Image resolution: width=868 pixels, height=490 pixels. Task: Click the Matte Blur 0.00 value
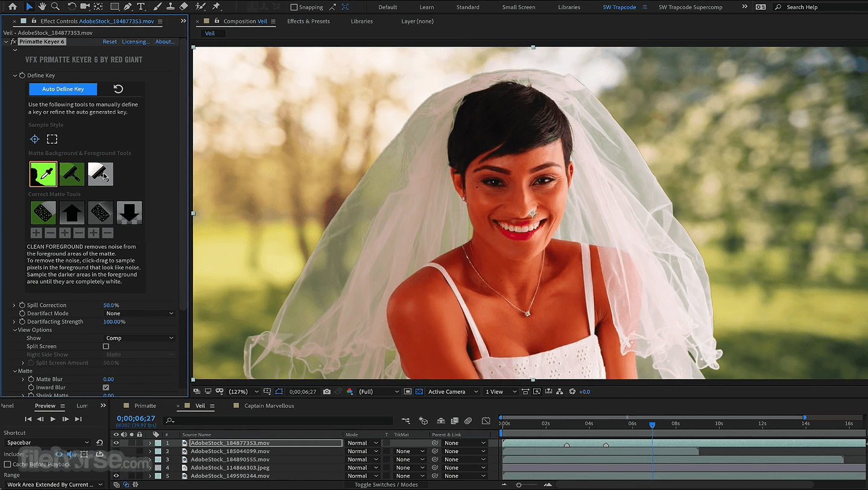109,379
